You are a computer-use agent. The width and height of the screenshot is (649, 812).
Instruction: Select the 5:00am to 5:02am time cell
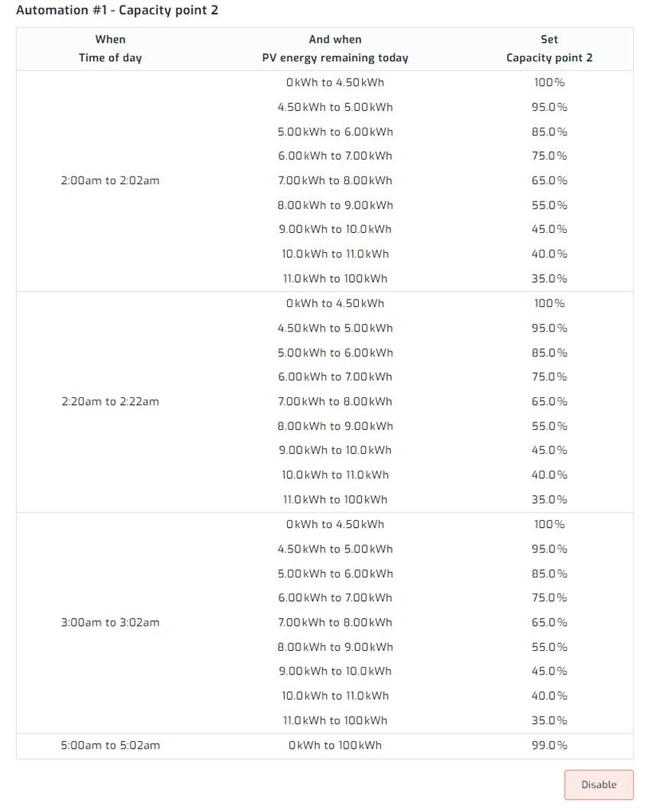point(110,746)
